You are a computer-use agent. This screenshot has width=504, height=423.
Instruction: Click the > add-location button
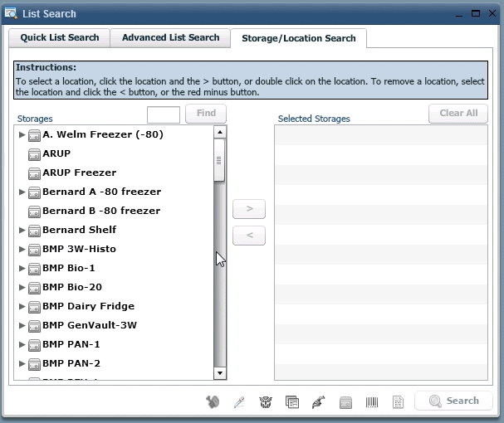point(249,209)
